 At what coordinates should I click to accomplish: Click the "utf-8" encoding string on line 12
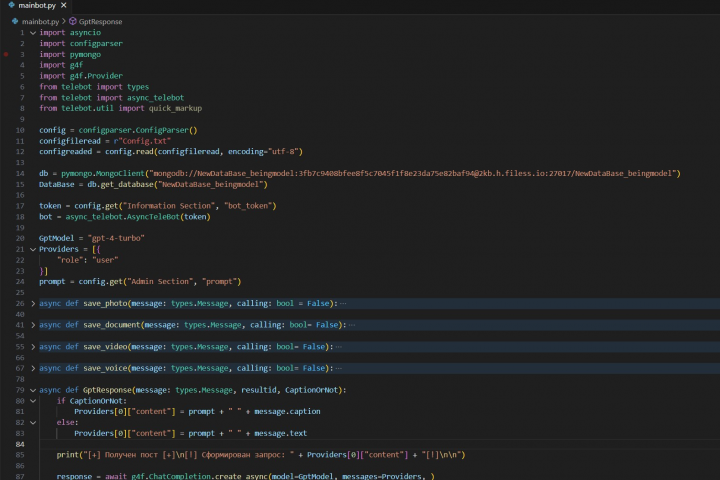(x=283, y=152)
